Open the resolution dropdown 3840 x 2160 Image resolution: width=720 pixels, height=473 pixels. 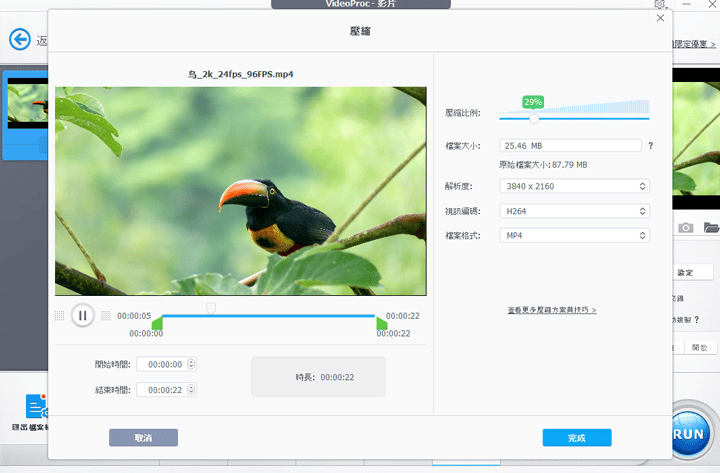click(x=574, y=186)
